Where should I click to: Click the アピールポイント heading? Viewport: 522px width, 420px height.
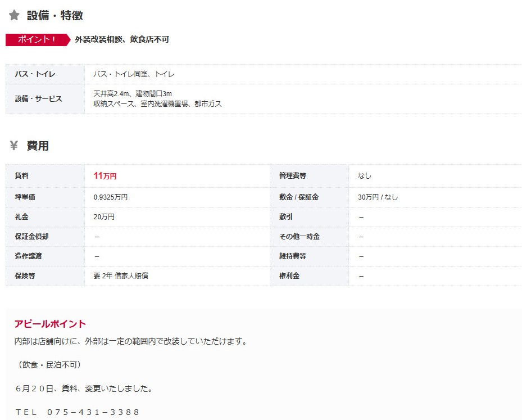[x=50, y=324]
